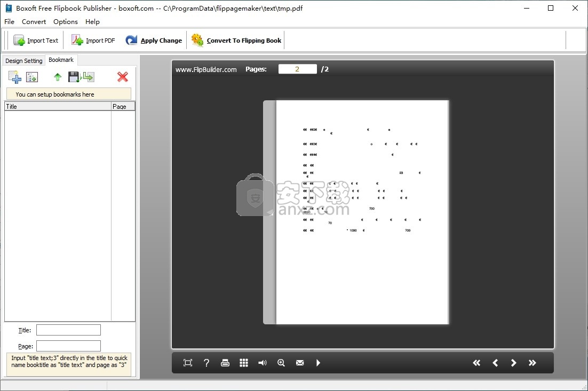Open the Options menu
The image size is (588, 391).
coord(66,22)
